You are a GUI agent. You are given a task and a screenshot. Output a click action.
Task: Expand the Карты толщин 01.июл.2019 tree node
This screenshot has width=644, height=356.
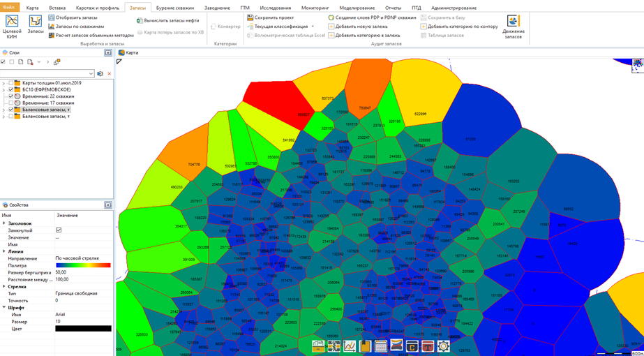3,83
